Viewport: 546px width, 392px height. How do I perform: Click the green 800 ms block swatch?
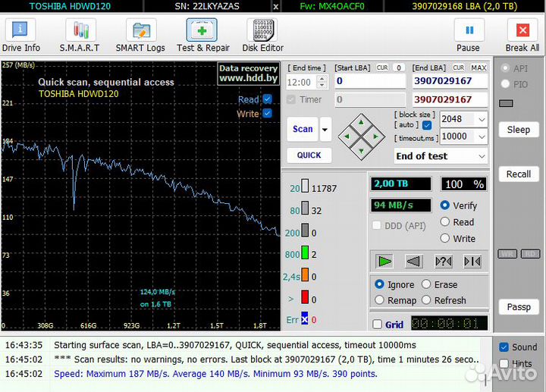click(x=305, y=252)
